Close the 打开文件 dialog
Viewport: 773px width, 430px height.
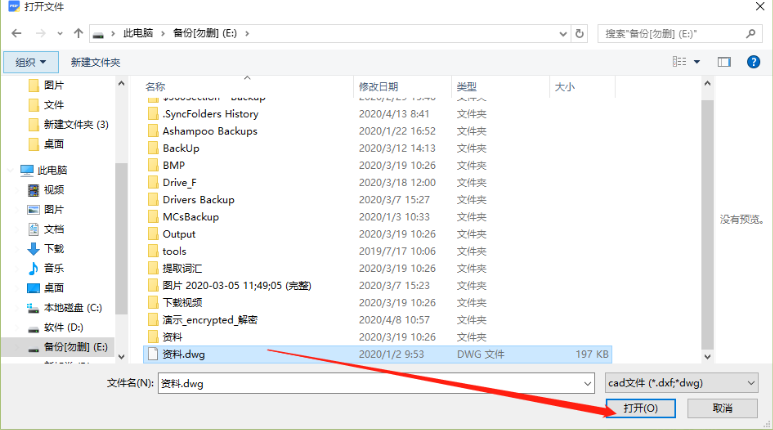click(x=760, y=6)
